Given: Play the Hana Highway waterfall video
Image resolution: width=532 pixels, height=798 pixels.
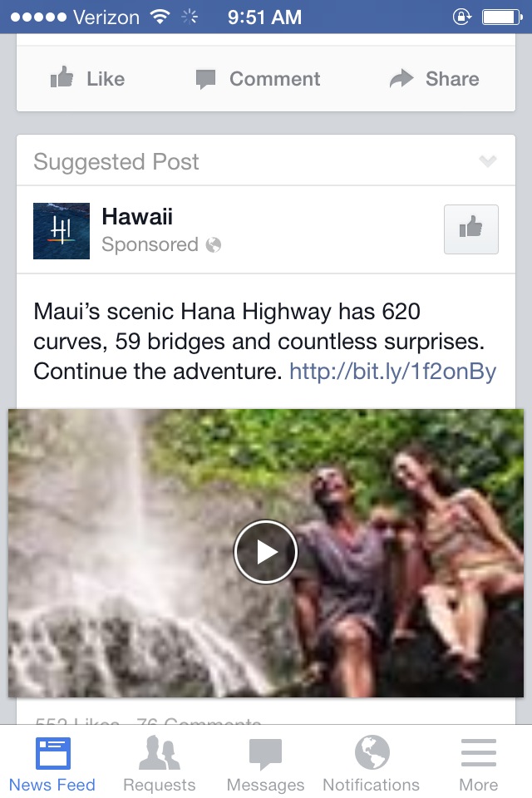Looking at the screenshot, I should click(x=266, y=552).
